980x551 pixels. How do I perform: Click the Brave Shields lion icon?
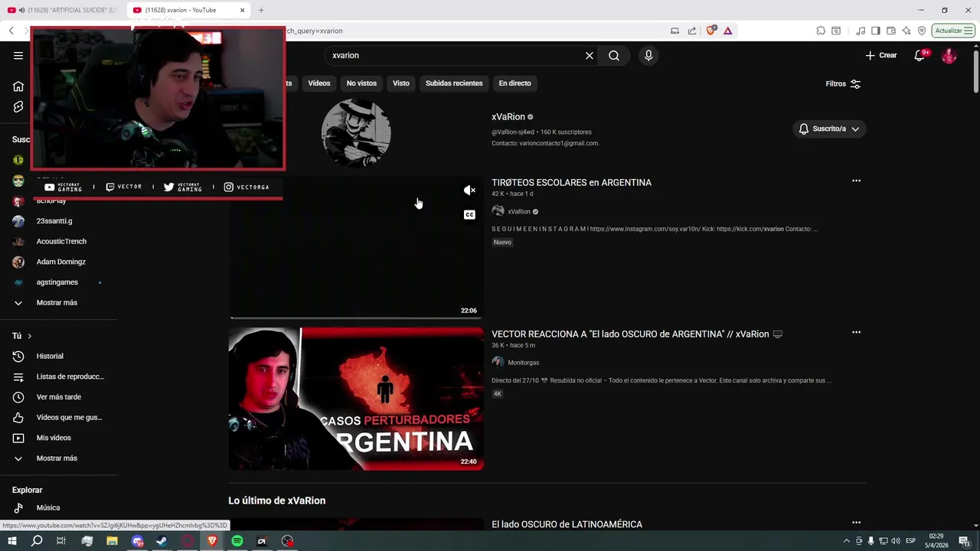tap(711, 31)
